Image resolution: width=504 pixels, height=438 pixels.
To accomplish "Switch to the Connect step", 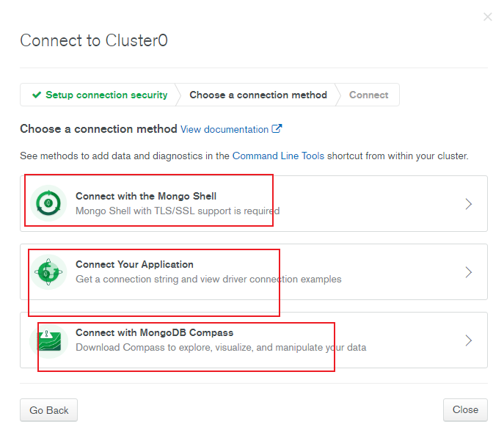I will pos(369,95).
